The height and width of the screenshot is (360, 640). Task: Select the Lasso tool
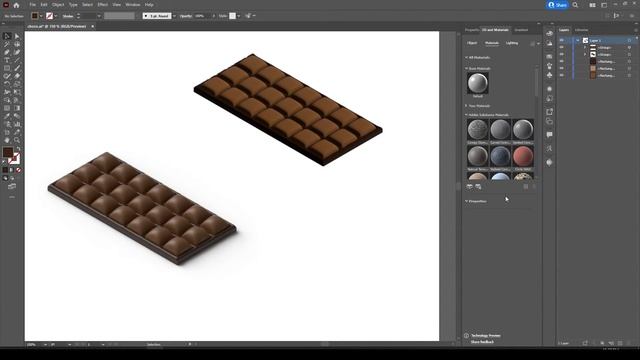(17, 44)
